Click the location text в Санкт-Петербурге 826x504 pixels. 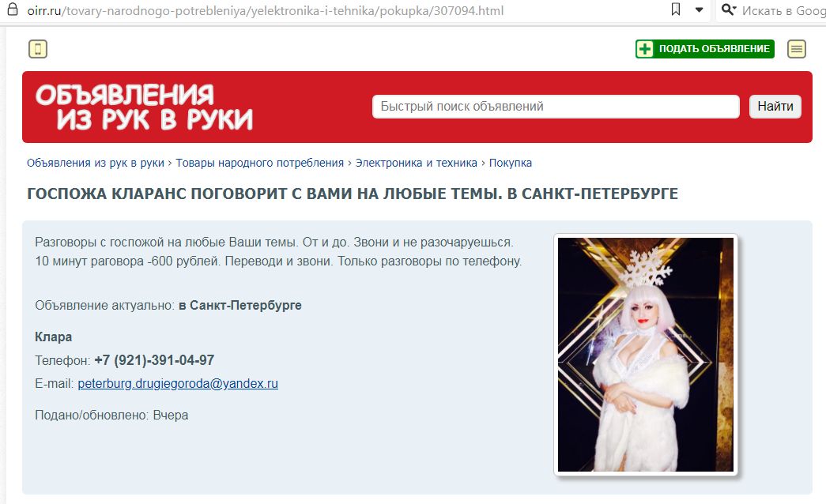click(240, 306)
